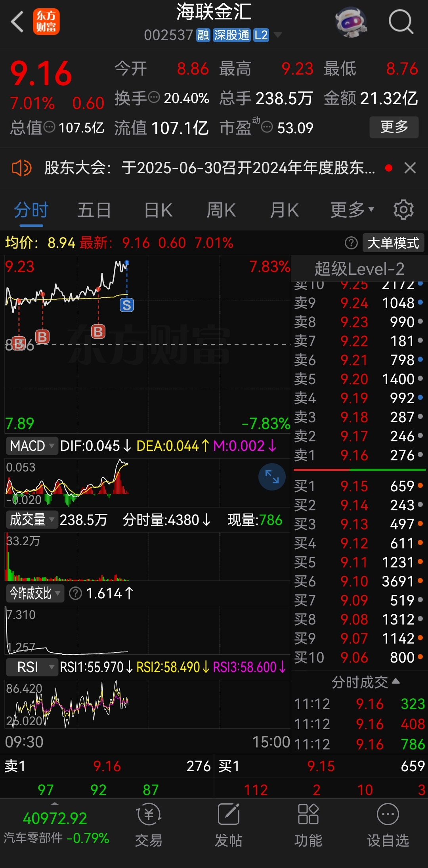This screenshot has height=868, width=428.
Task: Expand the stock title dropdown arrow
Action: coord(278,35)
